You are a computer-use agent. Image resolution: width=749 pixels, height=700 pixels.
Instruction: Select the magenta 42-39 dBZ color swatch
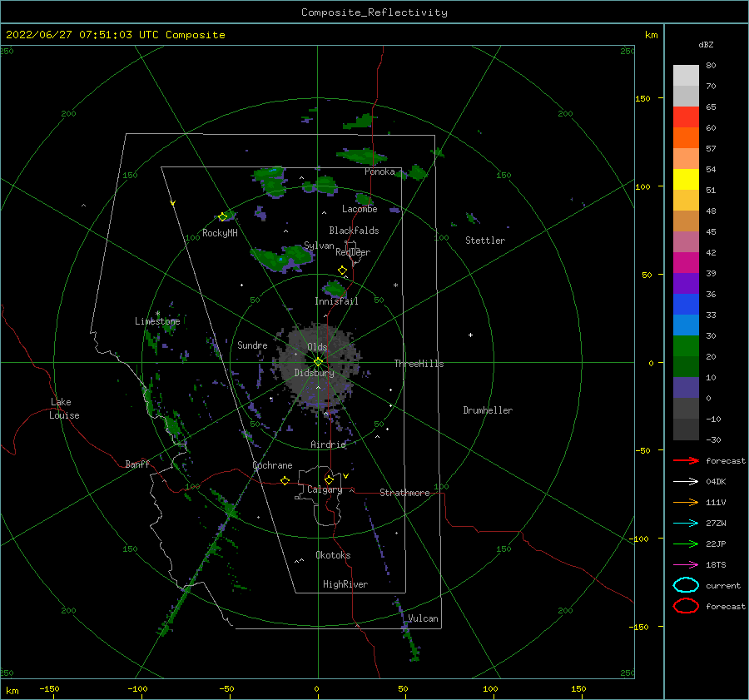[x=686, y=263]
